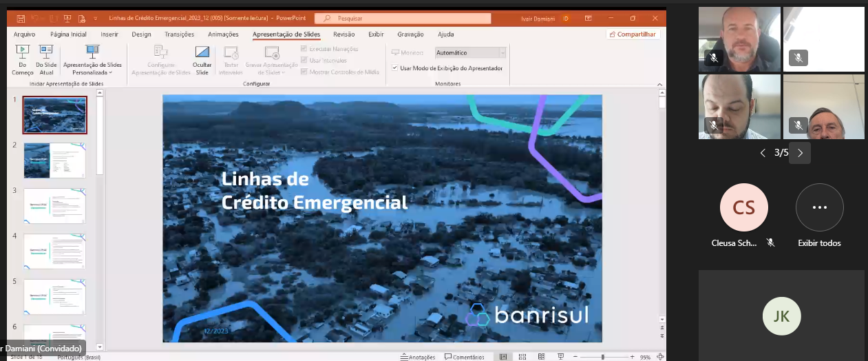Click the Ocultar Slide icon
This screenshot has width=868, height=361.
pyautogui.click(x=202, y=54)
